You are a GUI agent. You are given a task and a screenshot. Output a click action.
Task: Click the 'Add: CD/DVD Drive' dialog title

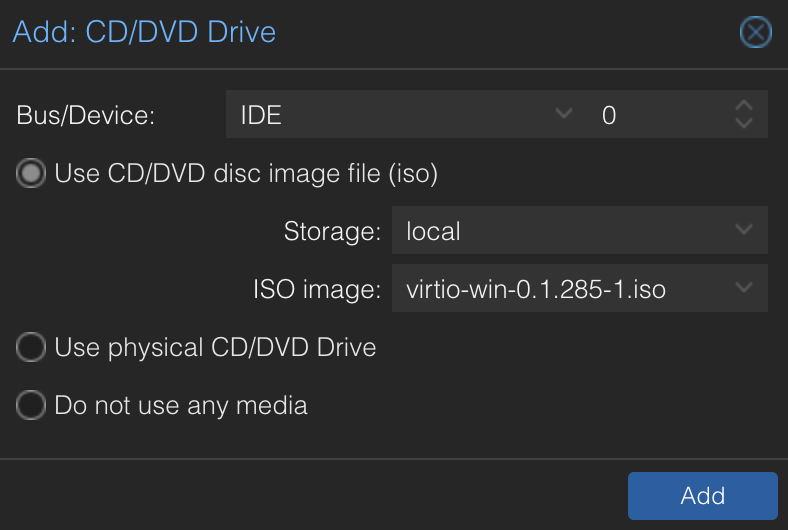144,33
